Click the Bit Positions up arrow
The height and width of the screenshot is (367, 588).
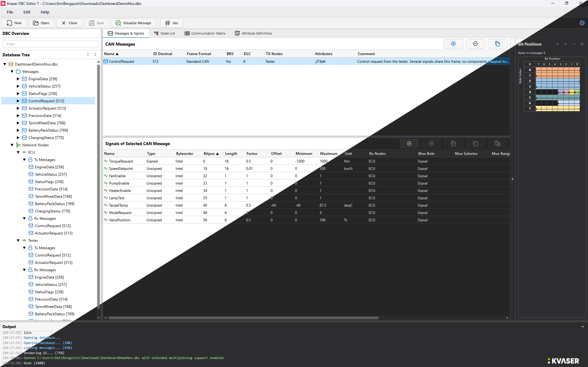coord(558,44)
